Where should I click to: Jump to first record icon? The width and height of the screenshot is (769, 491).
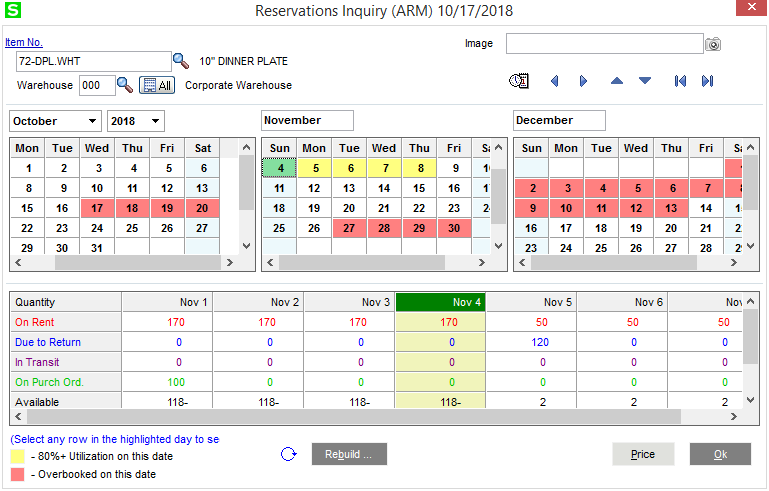tap(680, 81)
